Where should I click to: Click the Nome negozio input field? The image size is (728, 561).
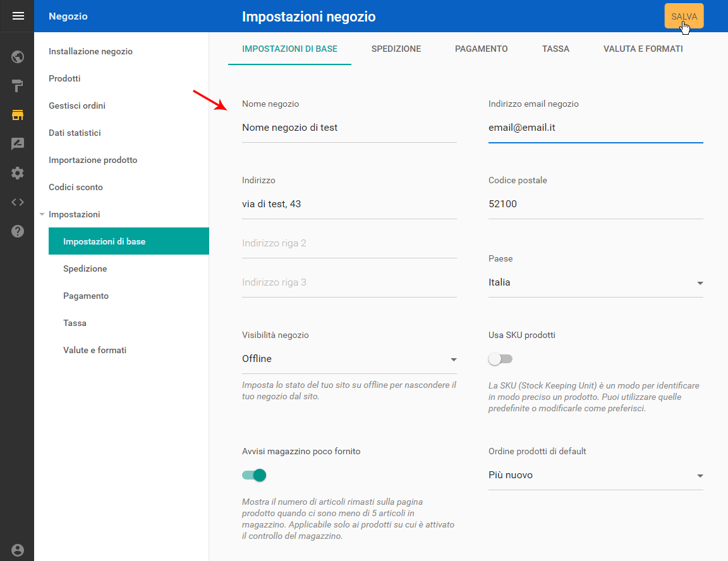(x=349, y=128)
